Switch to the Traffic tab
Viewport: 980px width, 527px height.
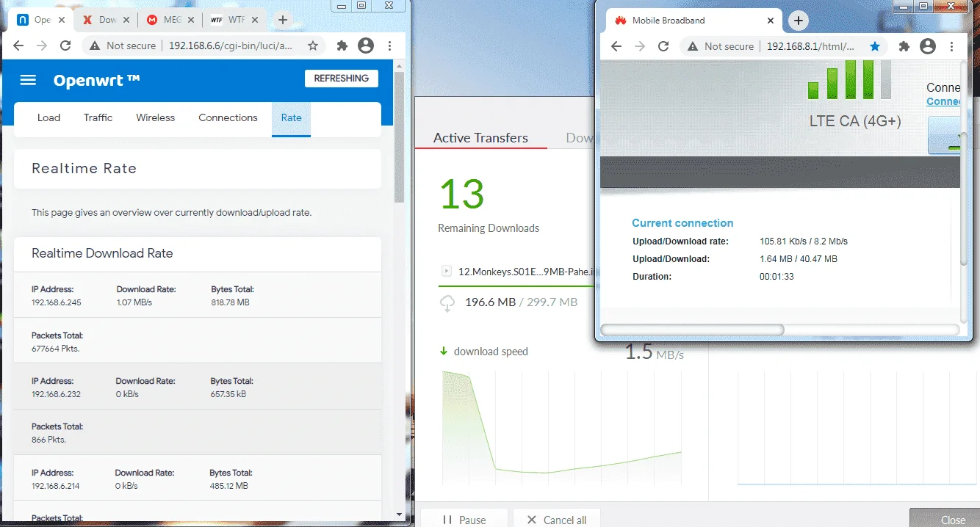coord(98,117)
